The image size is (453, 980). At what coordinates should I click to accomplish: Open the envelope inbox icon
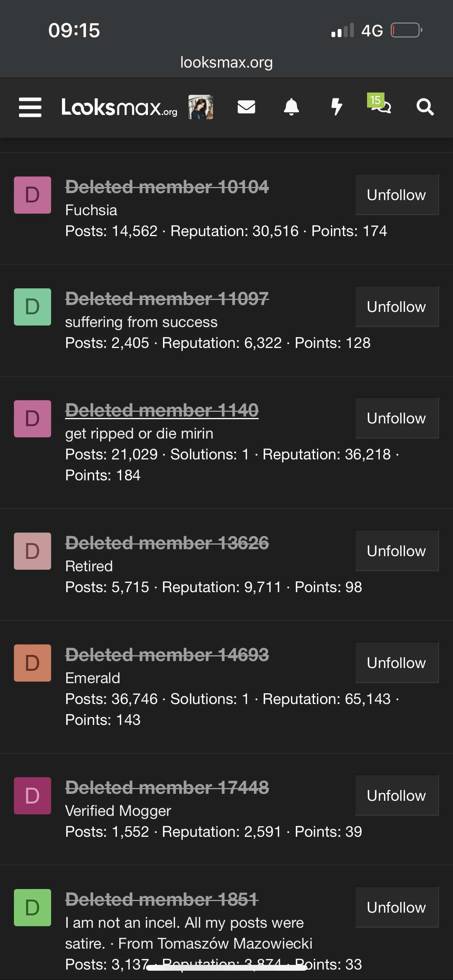pos(246,107)
